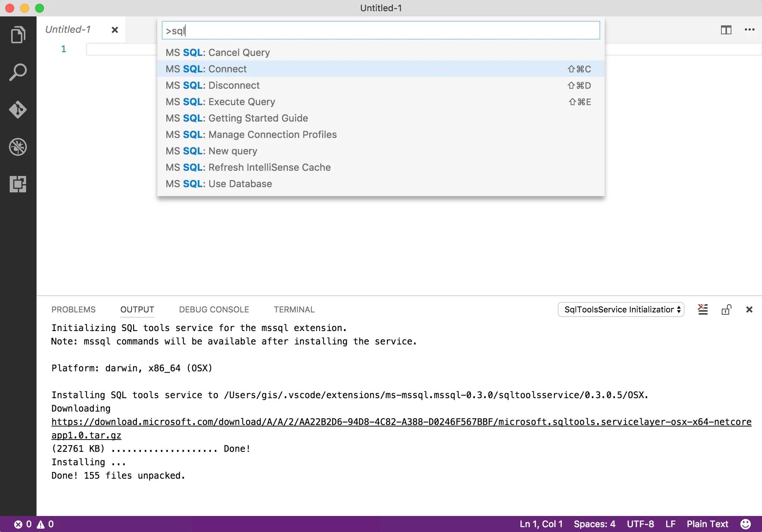Close the Untitled-1 editor tab
762x532 pixels.
[x=115, y=30]
